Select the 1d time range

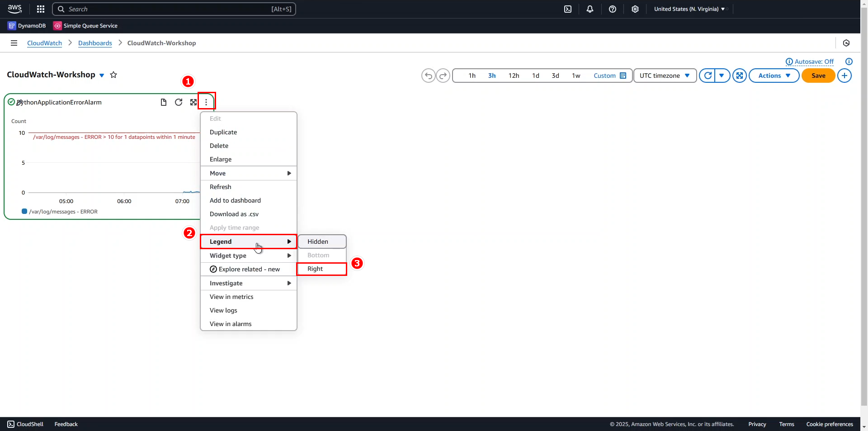(x=536, y=76)
